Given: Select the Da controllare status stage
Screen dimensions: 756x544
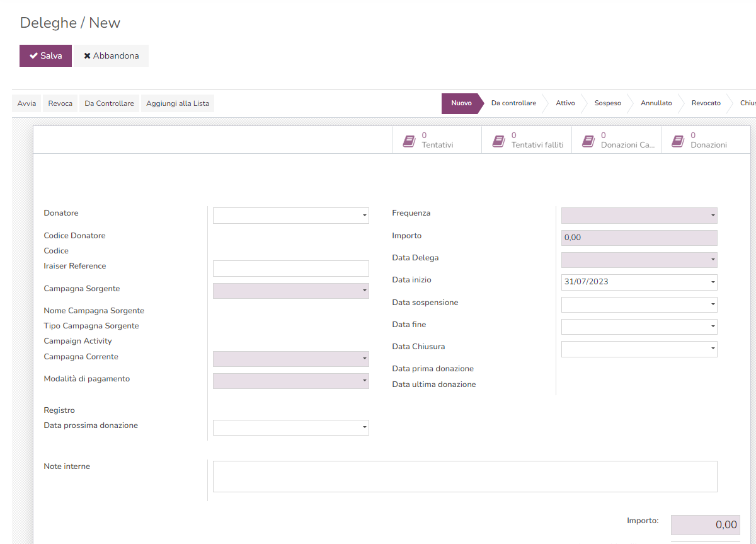Looking at the screenshot, I should click(513, 103).
